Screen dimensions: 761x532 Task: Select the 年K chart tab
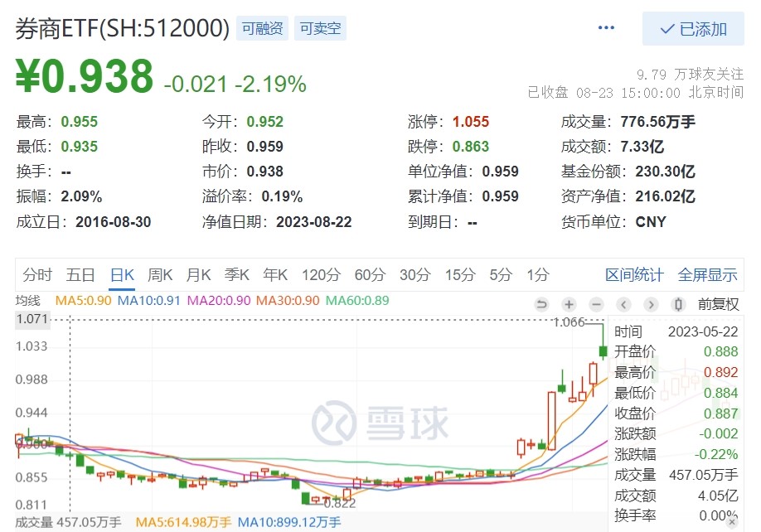tap(275, 275)
